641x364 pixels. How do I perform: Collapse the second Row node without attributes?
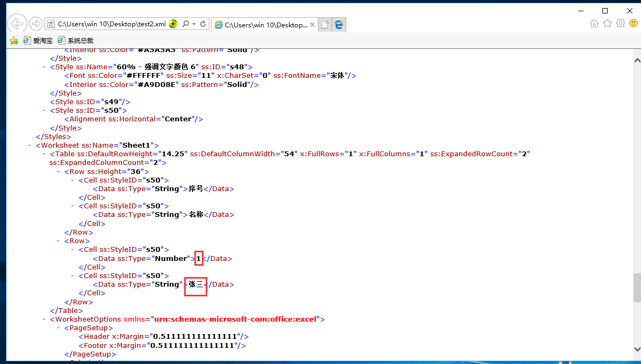[x=58, y=241]
